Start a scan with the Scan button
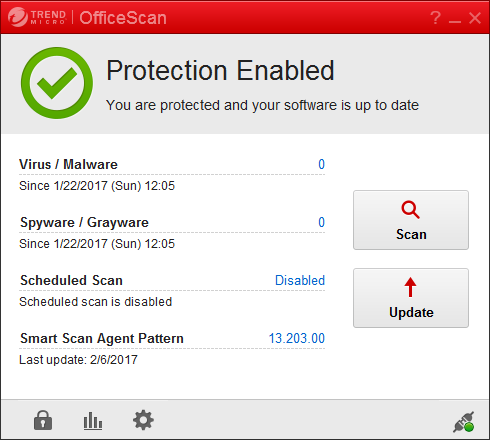 pos(411,220)
